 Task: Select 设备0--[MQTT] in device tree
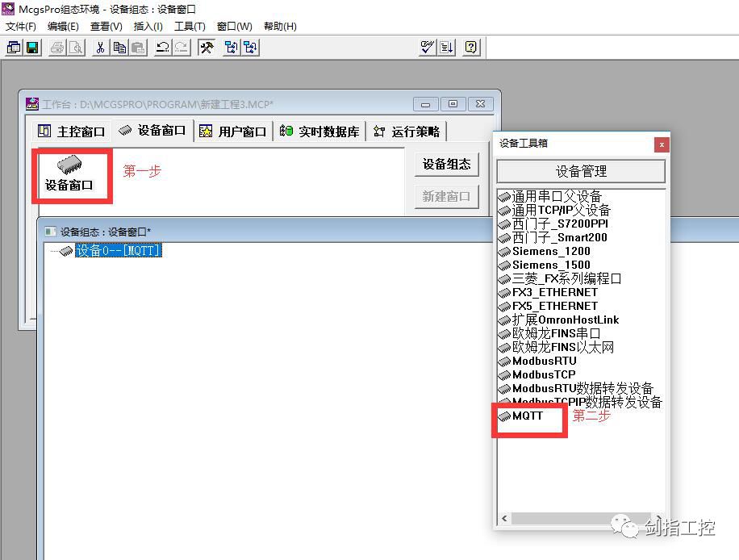coord(119,251)
